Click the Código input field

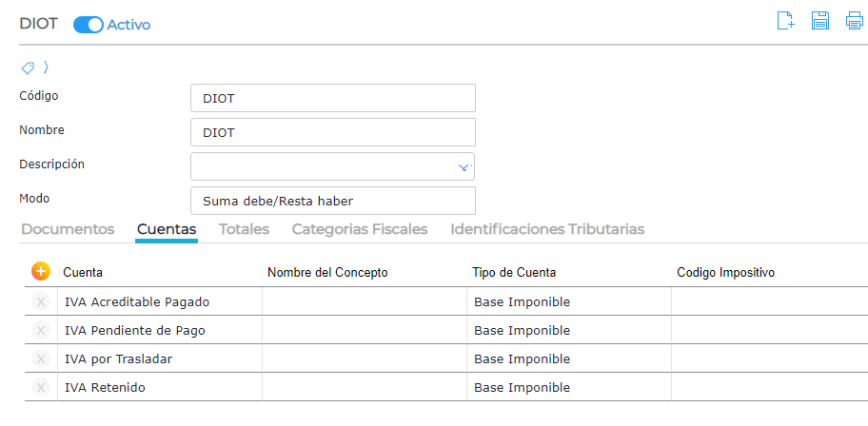click(332, 98)
